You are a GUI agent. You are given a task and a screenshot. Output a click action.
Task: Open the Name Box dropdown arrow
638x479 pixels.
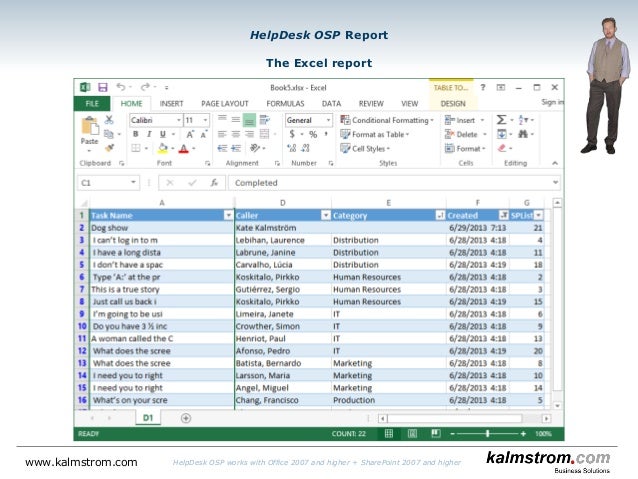[x=133, y=182]
